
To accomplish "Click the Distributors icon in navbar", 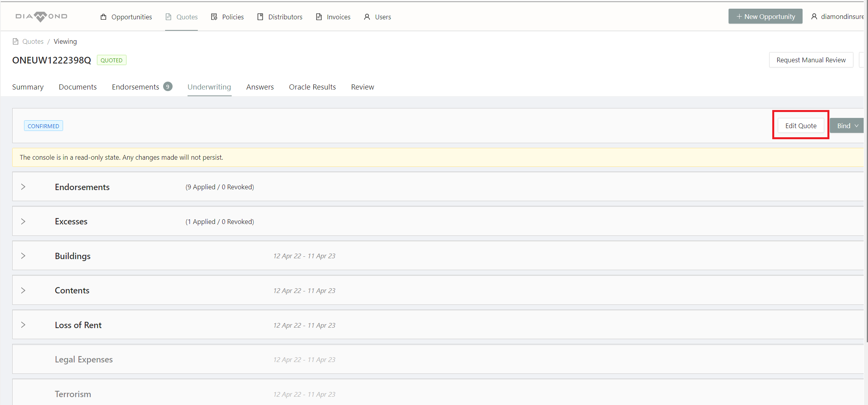I will [x=260, y=17].
